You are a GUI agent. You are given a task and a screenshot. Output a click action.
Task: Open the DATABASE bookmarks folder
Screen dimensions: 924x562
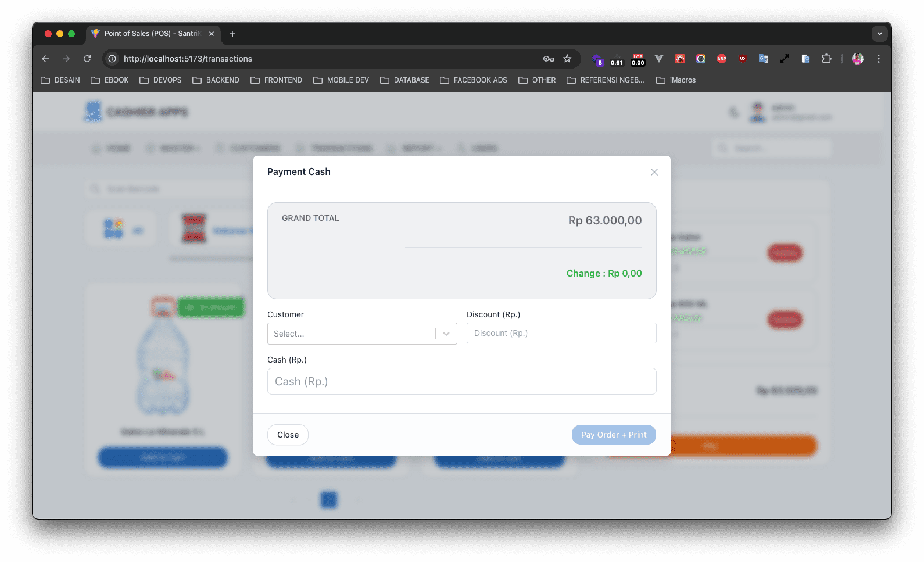[x=404, y=80]
